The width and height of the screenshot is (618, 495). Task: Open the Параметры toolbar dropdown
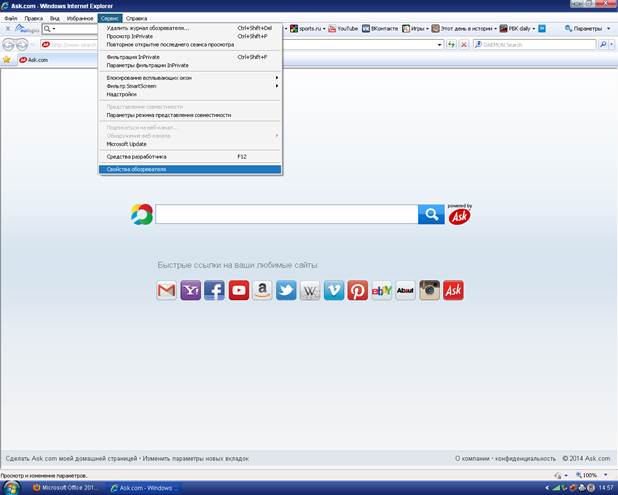(x=588, y=28)
